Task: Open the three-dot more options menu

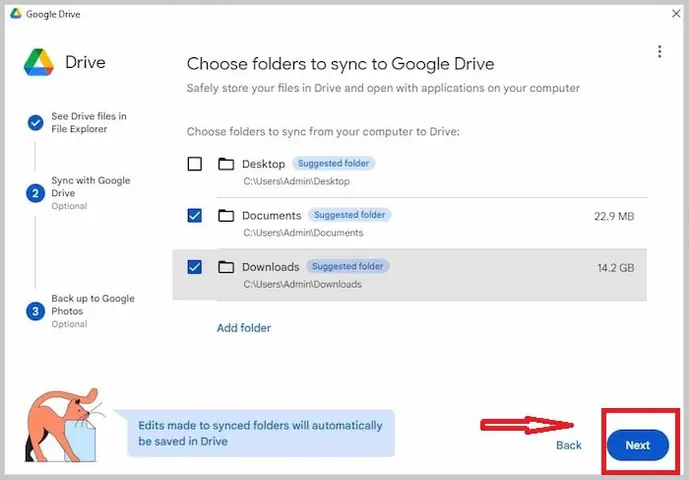Action: [660, 51]
